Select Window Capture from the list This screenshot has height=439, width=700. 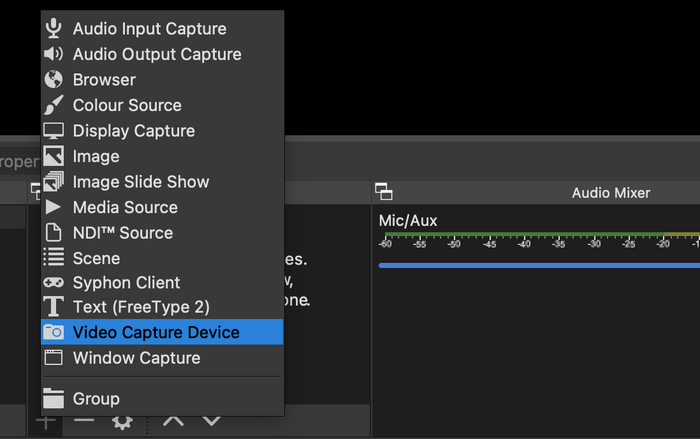click(x=136, y=358)
